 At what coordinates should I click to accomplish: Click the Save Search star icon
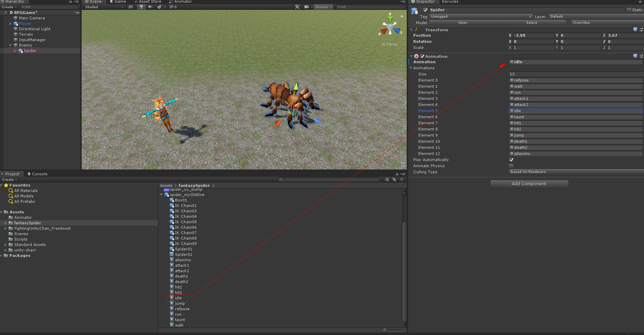402,179
